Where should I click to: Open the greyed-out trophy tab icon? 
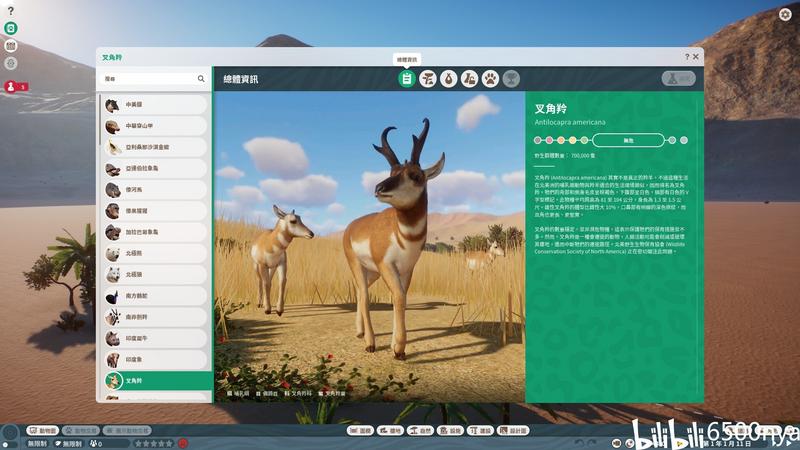511,79
